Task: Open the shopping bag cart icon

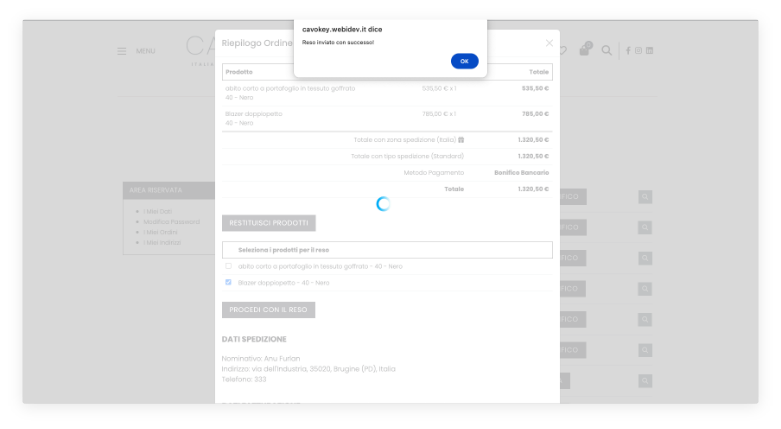Action: pos(586,50)
